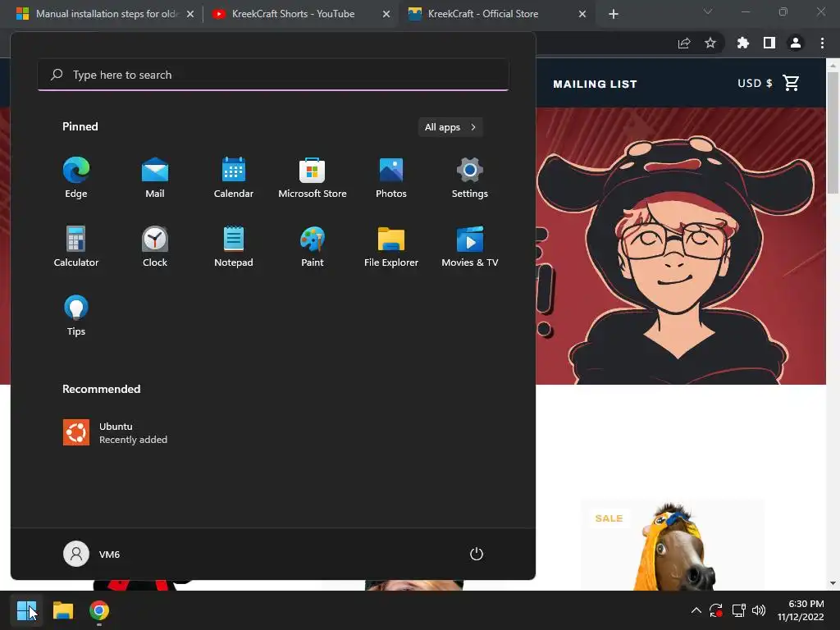840x630 pixels.
Task: Open VM6 user account menu
Action: (x=92, y=554)
